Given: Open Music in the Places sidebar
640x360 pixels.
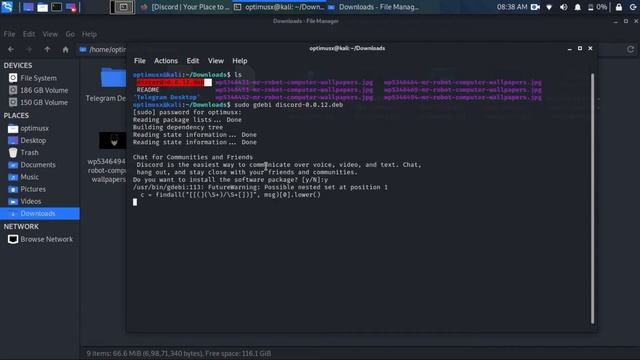Looking at the screenshot, I should pyautogui.click(x=40, y=177).
